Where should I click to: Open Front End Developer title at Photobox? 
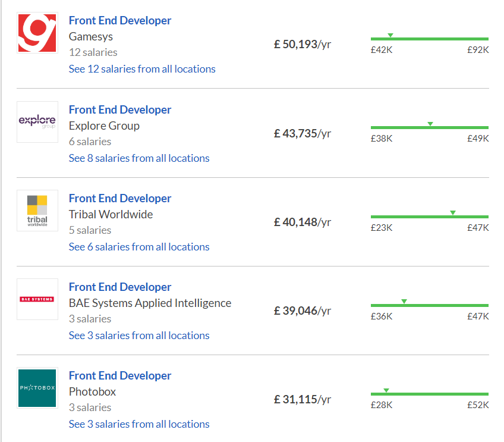click(x=120, y=376)
